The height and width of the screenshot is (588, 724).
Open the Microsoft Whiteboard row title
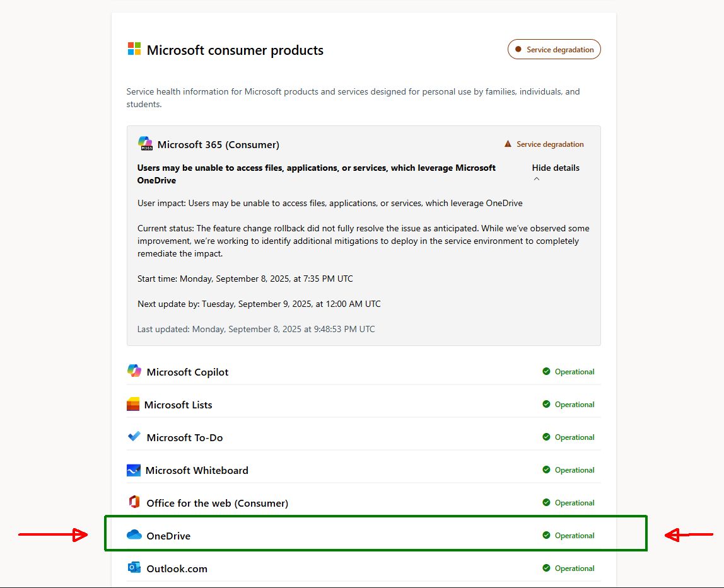[197, 470]
